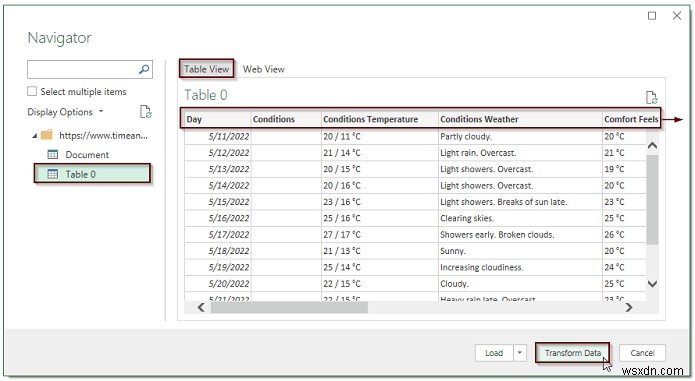Click the Load button
Screen dimensions: 695x381
(x=494, y=353)
